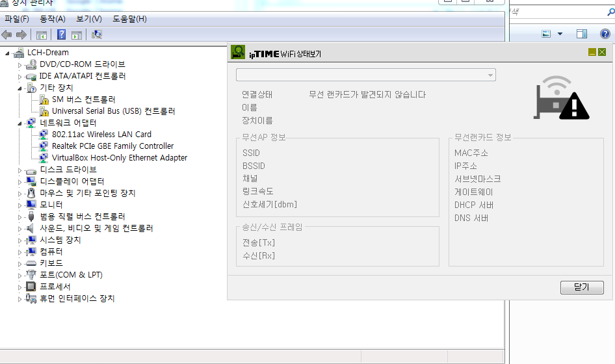
Task: Click the 휴먼 인터페이스 장치 icon
Action: [x=31, y=298]
